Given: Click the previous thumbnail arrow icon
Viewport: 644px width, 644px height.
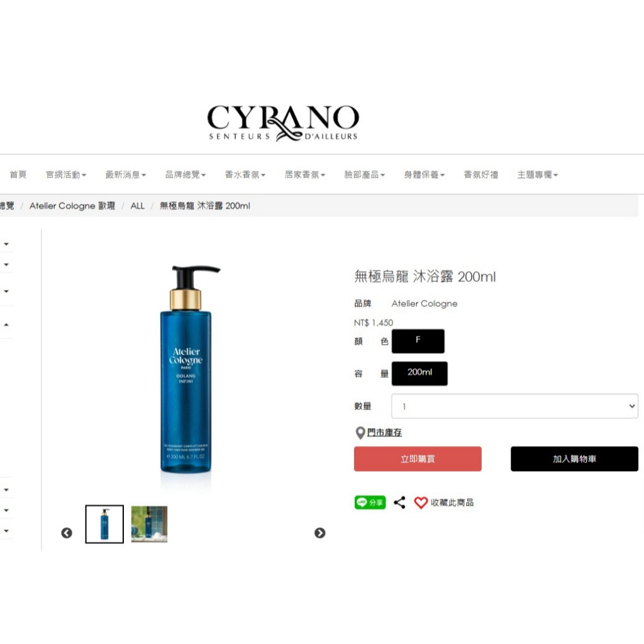Looking at the screenshot, I should 67,533.
